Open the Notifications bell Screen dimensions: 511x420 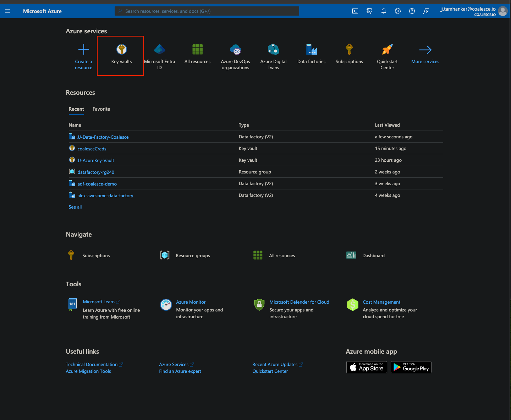point(384,11)
